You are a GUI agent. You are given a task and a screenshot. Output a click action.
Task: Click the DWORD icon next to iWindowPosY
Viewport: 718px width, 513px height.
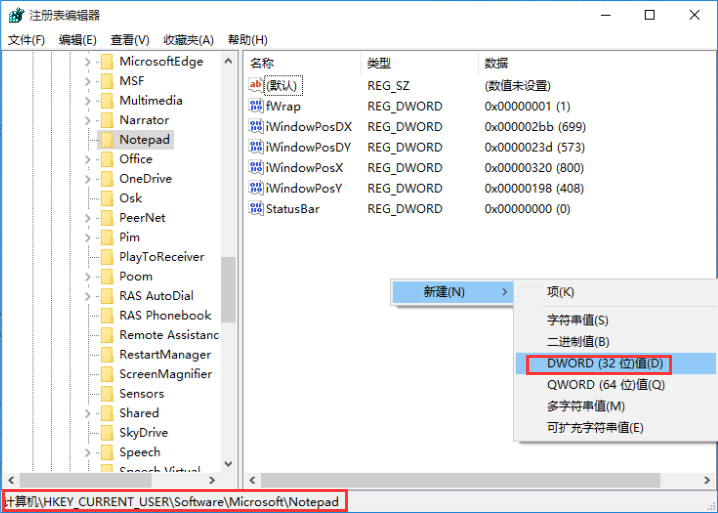pyautogui.click(x=256, y=188)
